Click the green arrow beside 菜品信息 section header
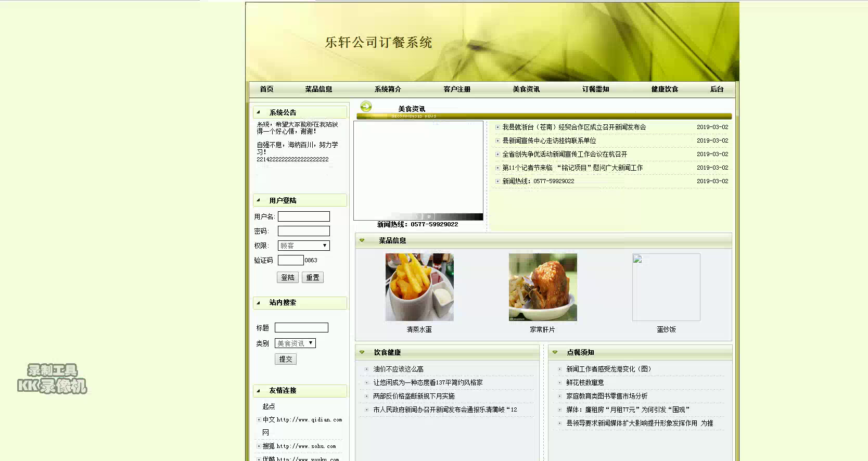This screenshot has width=868, height=461. coord(362,240)
